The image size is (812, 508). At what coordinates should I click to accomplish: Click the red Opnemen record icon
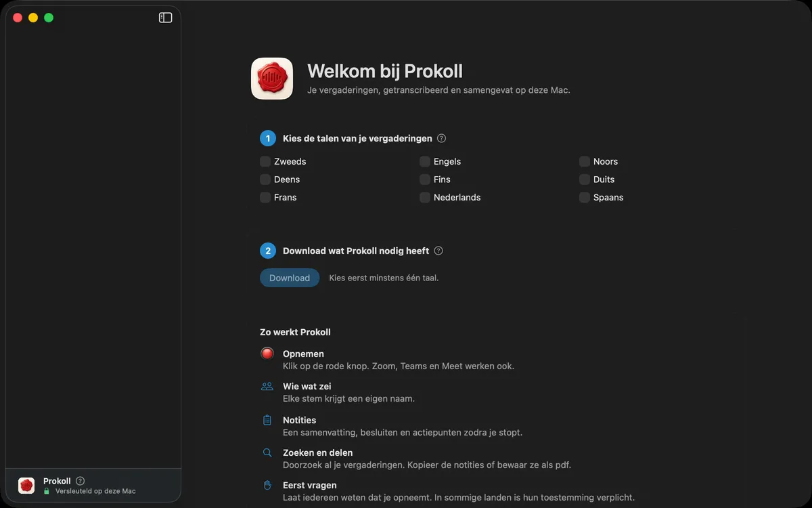pyautogui.click(x=267, y=354)
